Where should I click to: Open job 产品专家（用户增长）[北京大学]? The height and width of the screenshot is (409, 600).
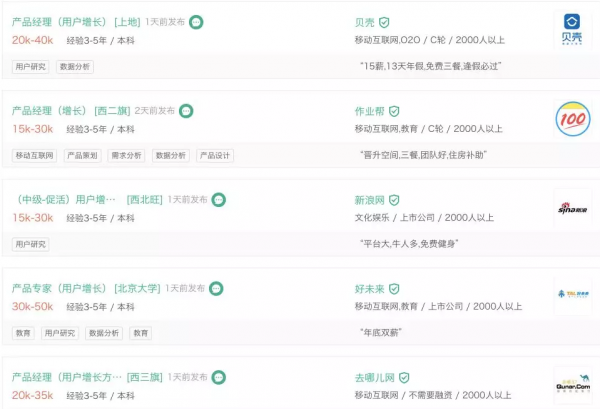tap(86, 288)
